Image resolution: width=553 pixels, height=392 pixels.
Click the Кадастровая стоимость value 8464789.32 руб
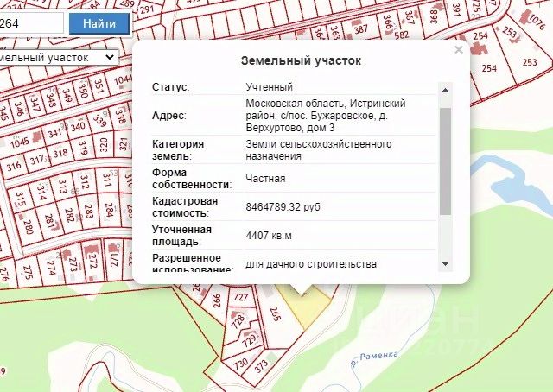[x=283, y=207]
